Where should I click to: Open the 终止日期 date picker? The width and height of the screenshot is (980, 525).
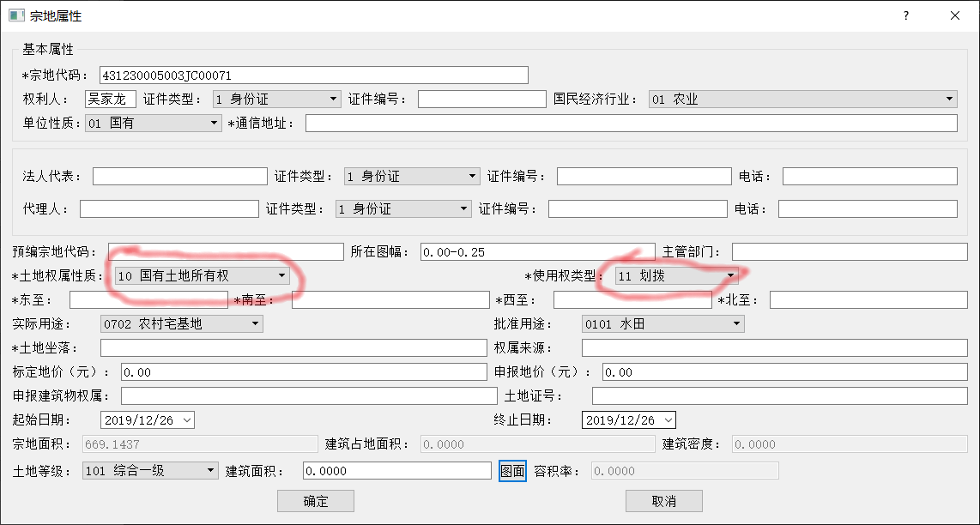629,419
